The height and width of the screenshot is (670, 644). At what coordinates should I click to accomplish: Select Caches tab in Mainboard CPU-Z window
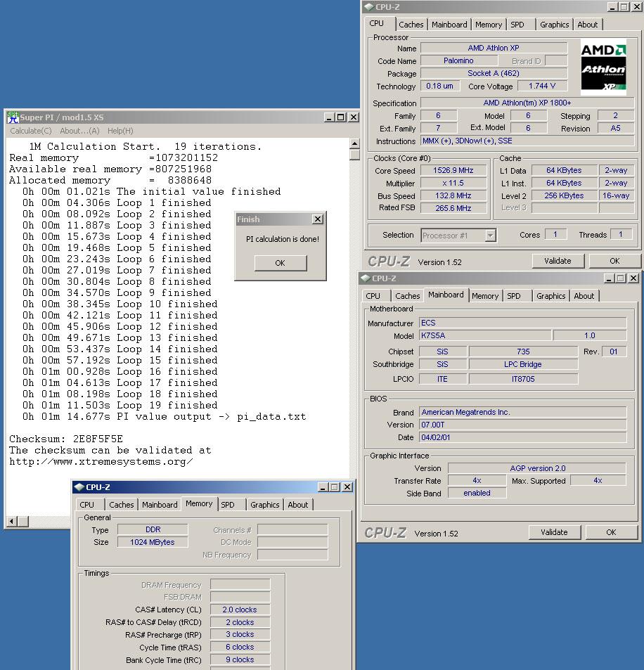408,296
